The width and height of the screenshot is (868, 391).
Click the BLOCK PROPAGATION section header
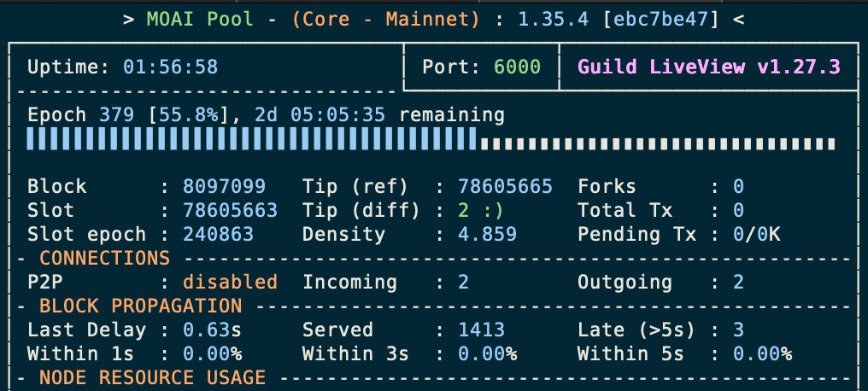[x=141, y=306]
